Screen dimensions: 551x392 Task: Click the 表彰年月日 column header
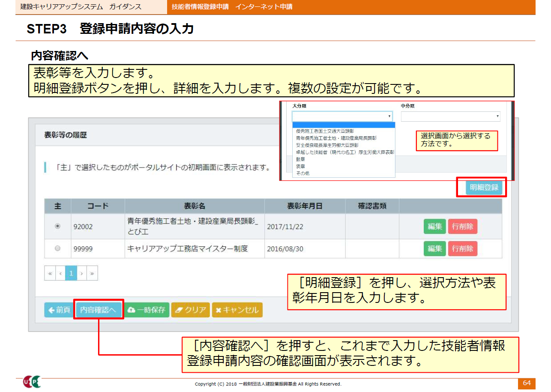(x=305, y=206)
